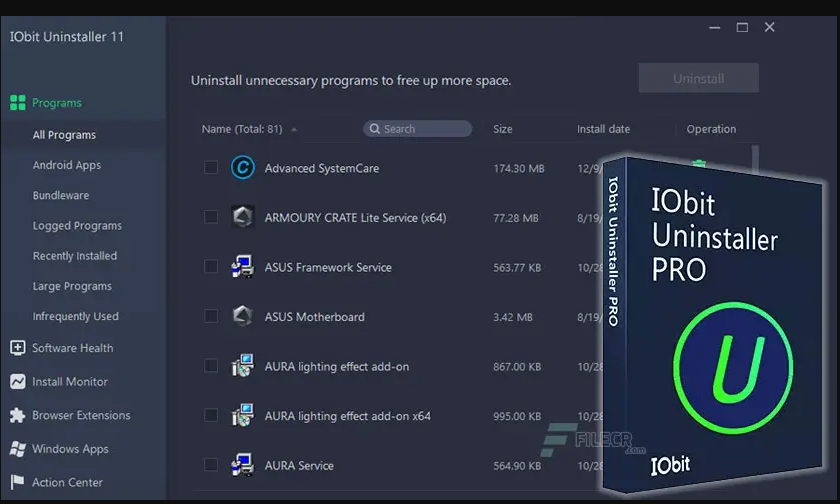Click the 174.30 MB size value
Image resolution: width=840 pixels, height=504 pixels.
(x=519, y=169)
